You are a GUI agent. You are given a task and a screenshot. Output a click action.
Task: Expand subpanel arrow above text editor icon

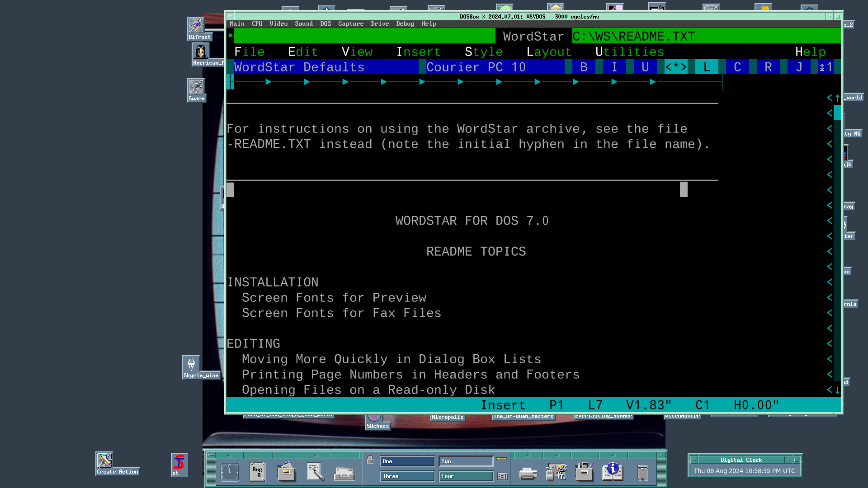[x=316, y=455]
